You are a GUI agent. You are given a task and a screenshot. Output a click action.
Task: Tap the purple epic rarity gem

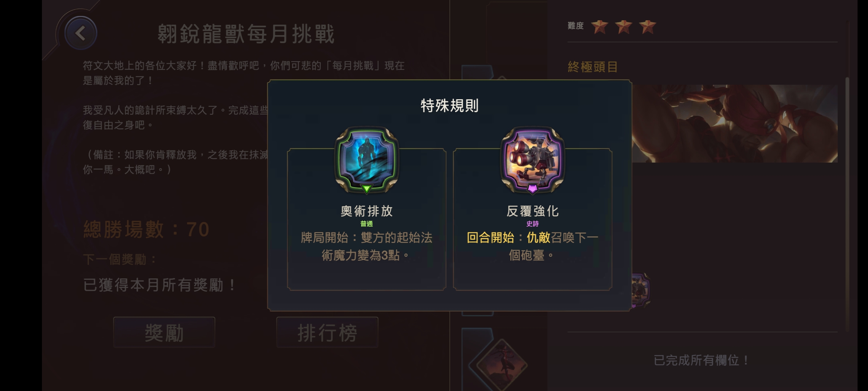[x=532, y=189]
